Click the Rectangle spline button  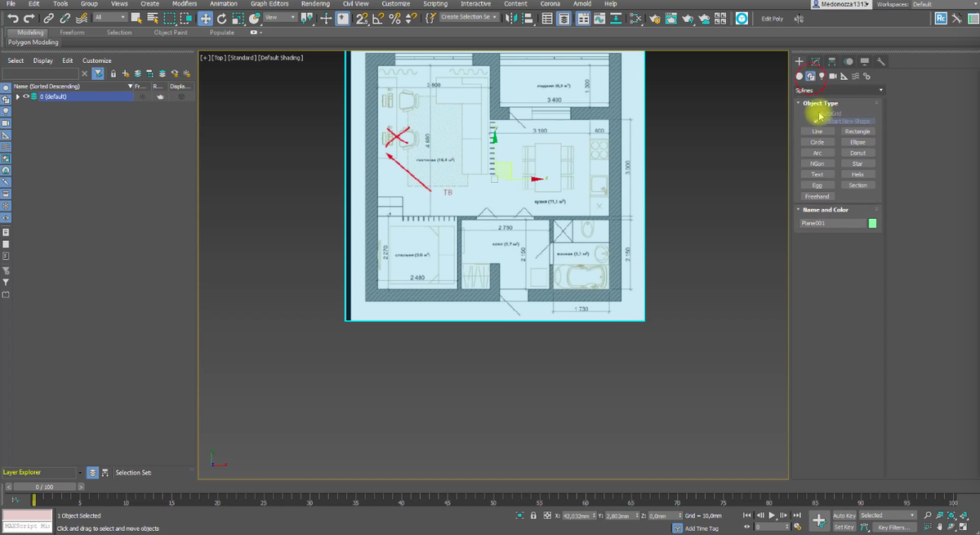[x=857, y=132]
